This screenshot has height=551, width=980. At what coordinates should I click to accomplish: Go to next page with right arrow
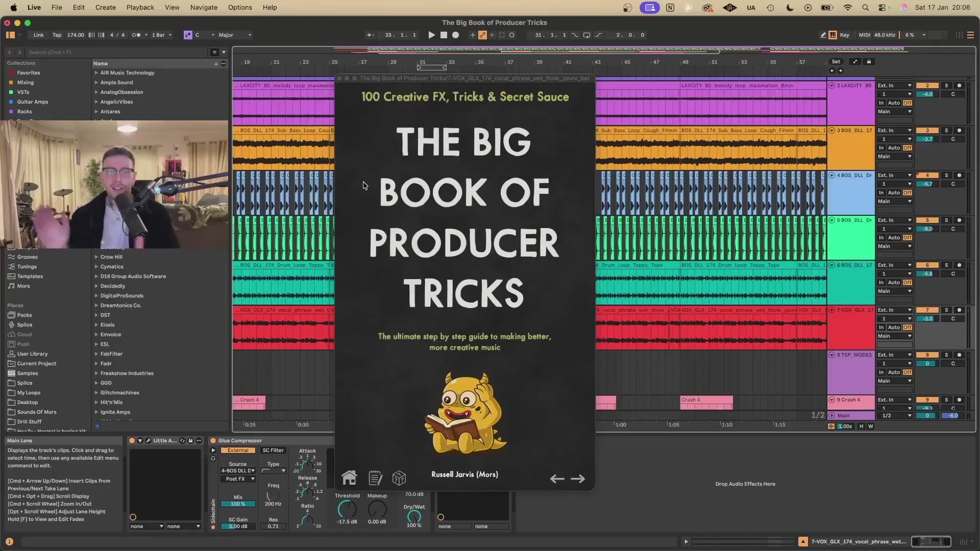578,479
